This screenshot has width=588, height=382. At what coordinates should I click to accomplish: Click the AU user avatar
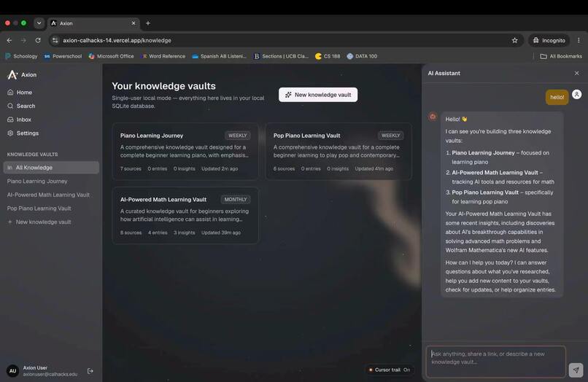(x=12, y=371)
